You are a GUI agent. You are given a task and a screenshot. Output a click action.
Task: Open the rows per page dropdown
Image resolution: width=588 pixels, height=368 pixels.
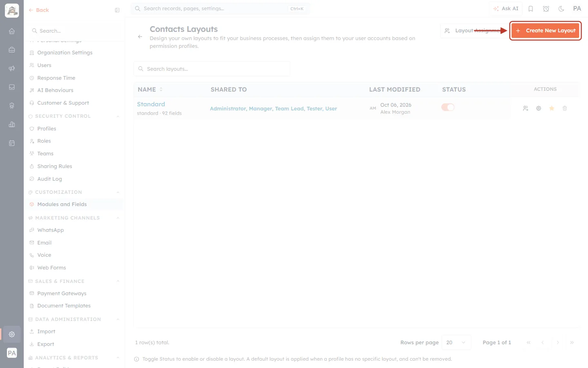456,343
